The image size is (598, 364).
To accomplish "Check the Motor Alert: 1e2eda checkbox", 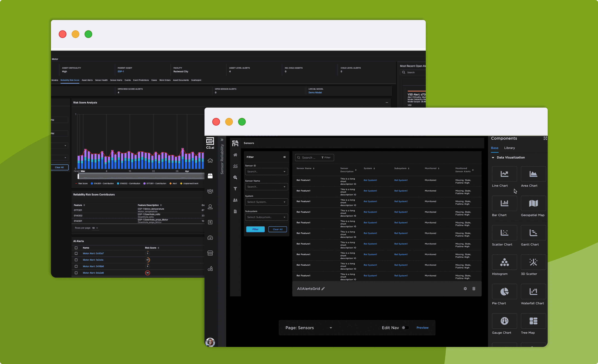I will 76,260.
